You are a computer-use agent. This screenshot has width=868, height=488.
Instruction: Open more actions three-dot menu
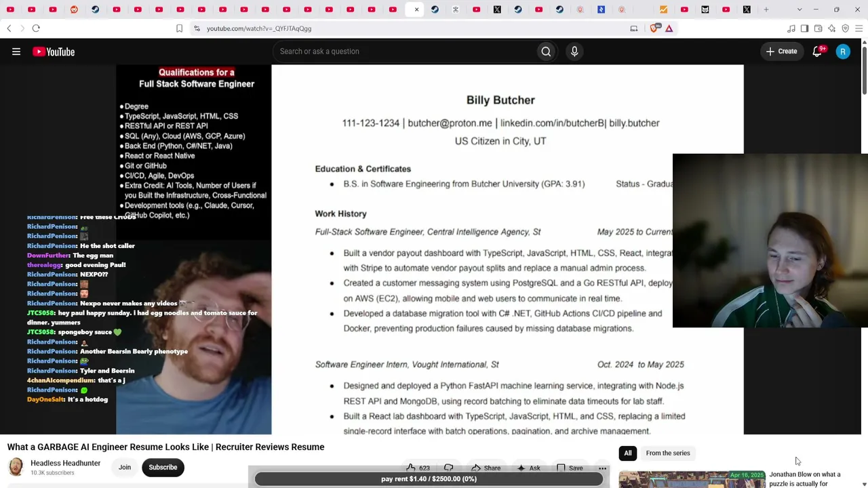(x=602, y=468)
